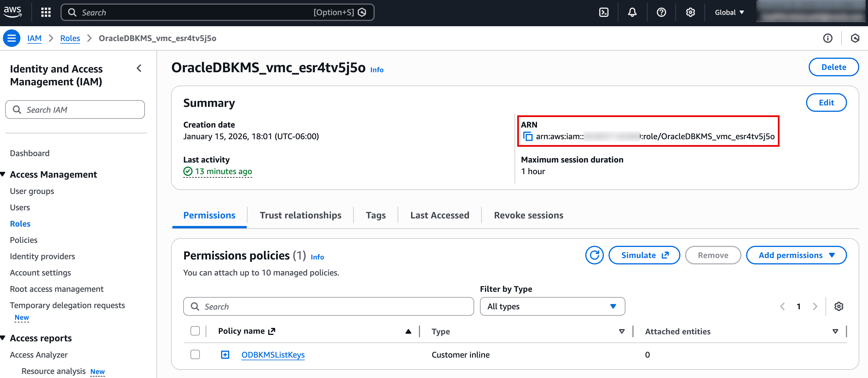868x378 pixels.
Task: Click the hexagon icon in global search
Action: point(362,13)
